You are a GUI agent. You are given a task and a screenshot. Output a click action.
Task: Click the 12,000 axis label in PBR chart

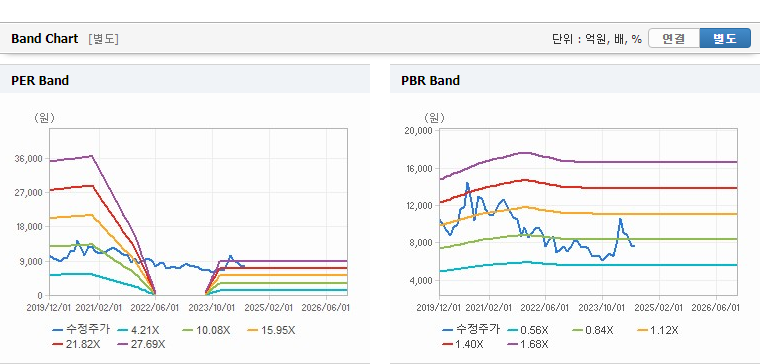click(420, 206)
